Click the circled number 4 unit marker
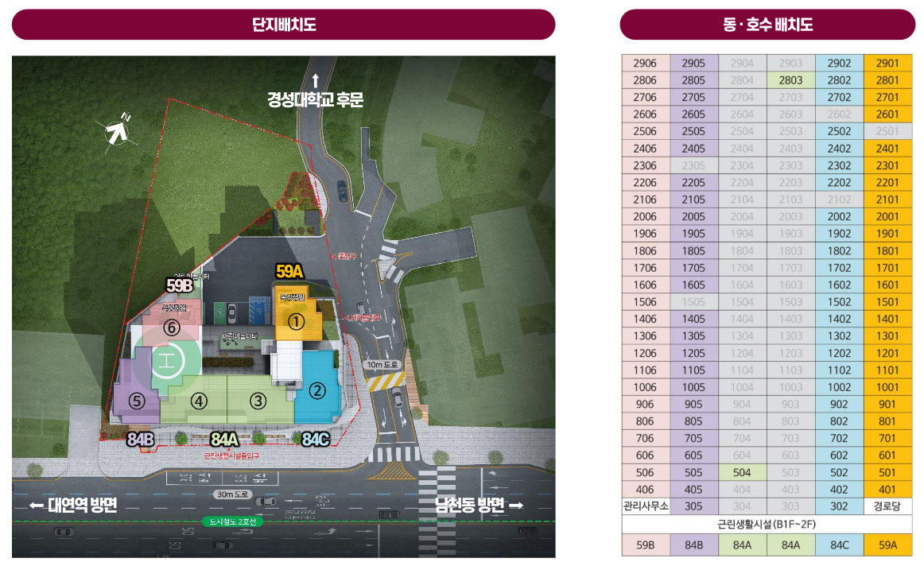Viewport: 924px width, 562px height. [199, 401]
